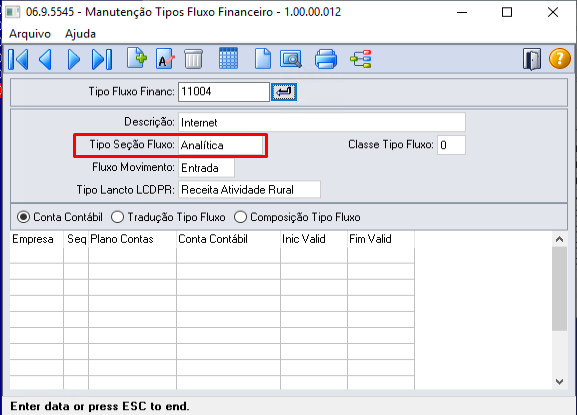Open the grid list view icon

(x=228, y=58)
